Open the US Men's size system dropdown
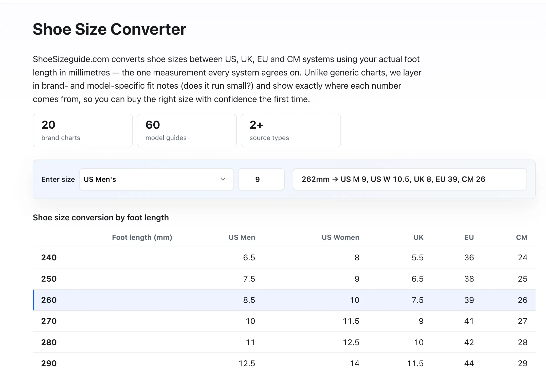Viewport: 546px width, 392px height. [x=156, y=179]
